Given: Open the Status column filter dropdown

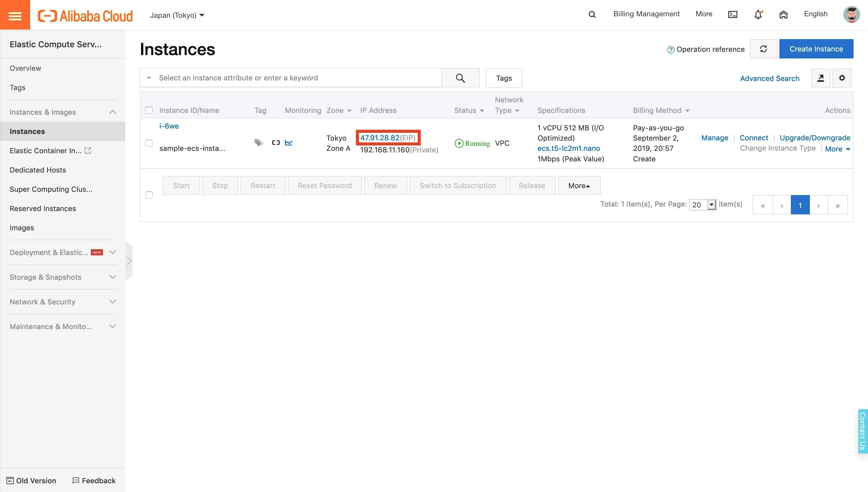Looking at the screenshot, I should tap(482, 111).
